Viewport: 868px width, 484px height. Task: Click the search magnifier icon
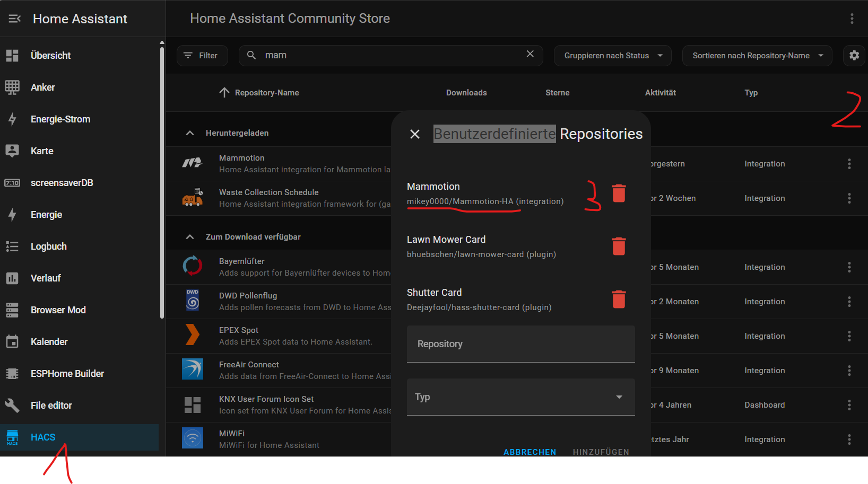click(x=251, y=55)
